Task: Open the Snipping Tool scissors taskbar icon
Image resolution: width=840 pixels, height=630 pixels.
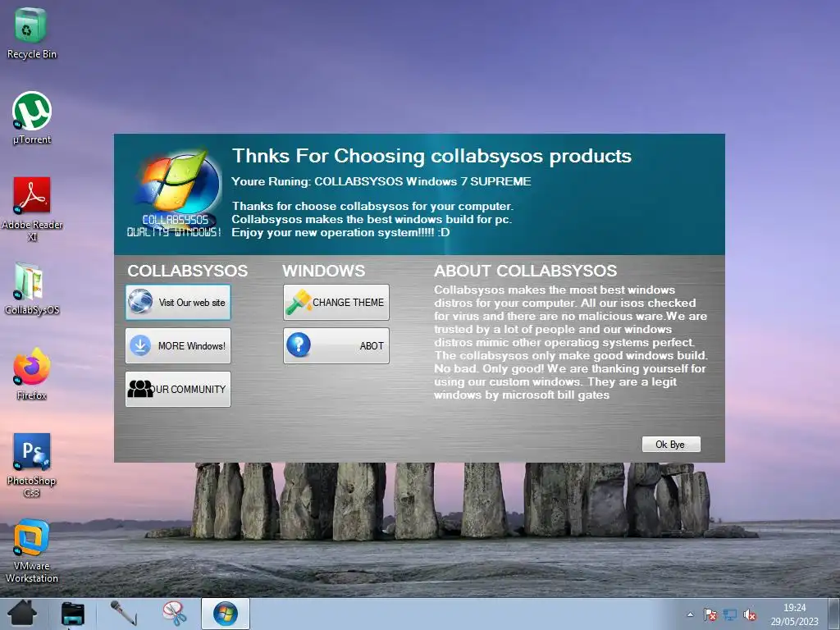Action: click(x=175, y=614)
